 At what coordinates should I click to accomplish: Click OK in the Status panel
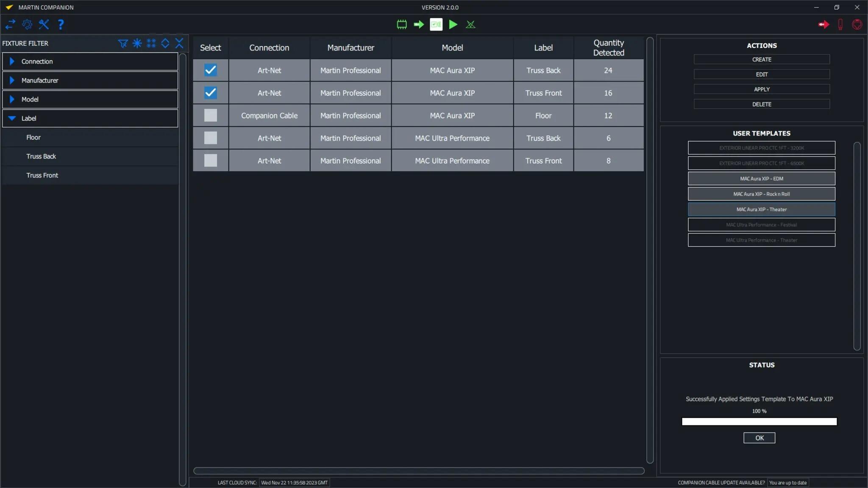[759, 438]
